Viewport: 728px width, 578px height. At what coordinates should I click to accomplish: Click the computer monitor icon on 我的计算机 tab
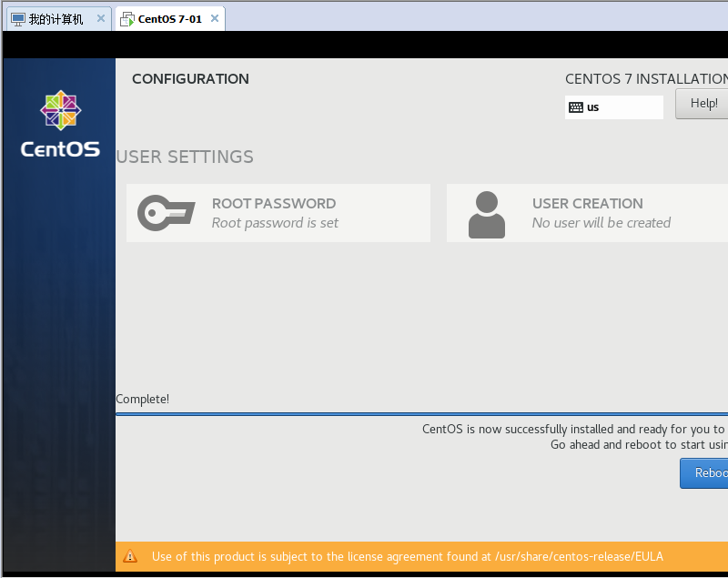pyautogui.click(x=18, y=19)
